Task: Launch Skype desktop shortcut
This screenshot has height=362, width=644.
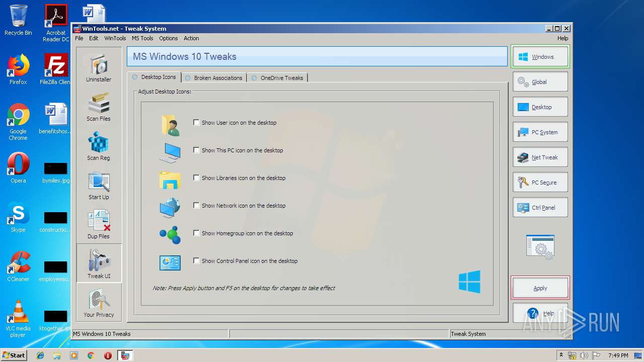Action: click(x=18, y=217)
